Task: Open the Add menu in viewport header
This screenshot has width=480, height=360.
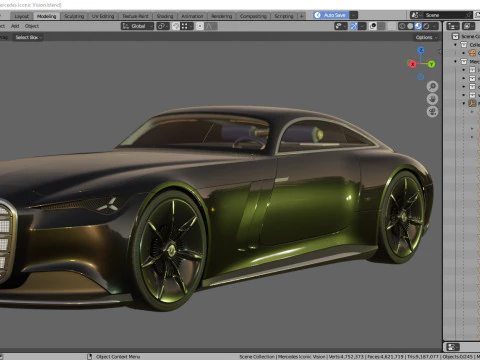Action: [15, 26]
